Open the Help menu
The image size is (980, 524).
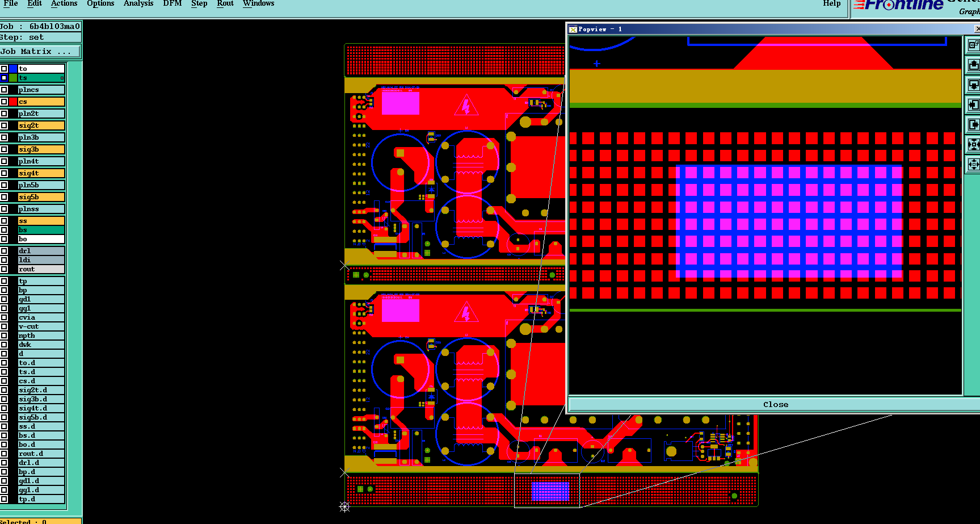[832, 3]
